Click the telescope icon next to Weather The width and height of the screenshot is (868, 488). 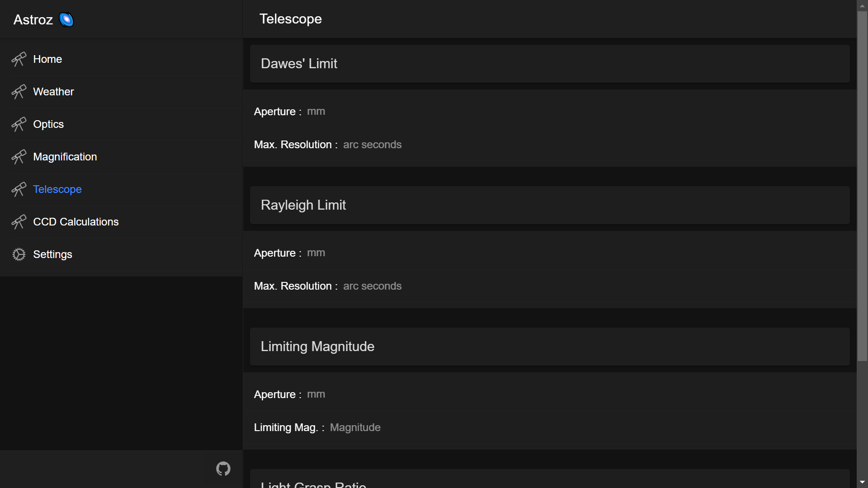point(19,92)
